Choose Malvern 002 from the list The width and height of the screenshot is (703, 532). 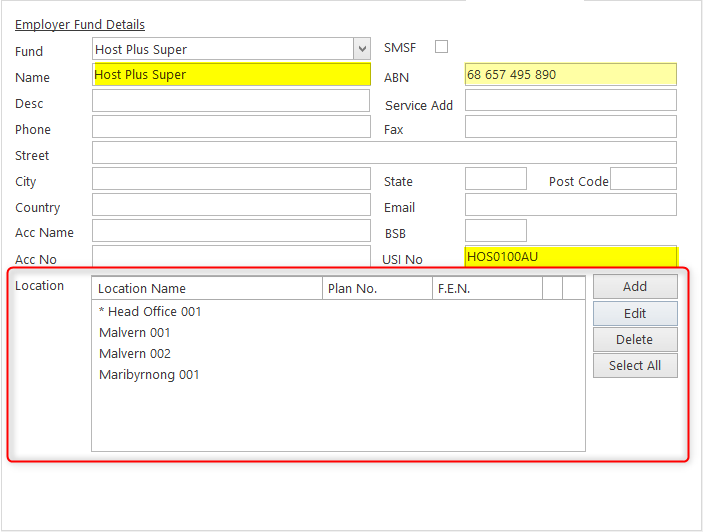pos(135,354)
